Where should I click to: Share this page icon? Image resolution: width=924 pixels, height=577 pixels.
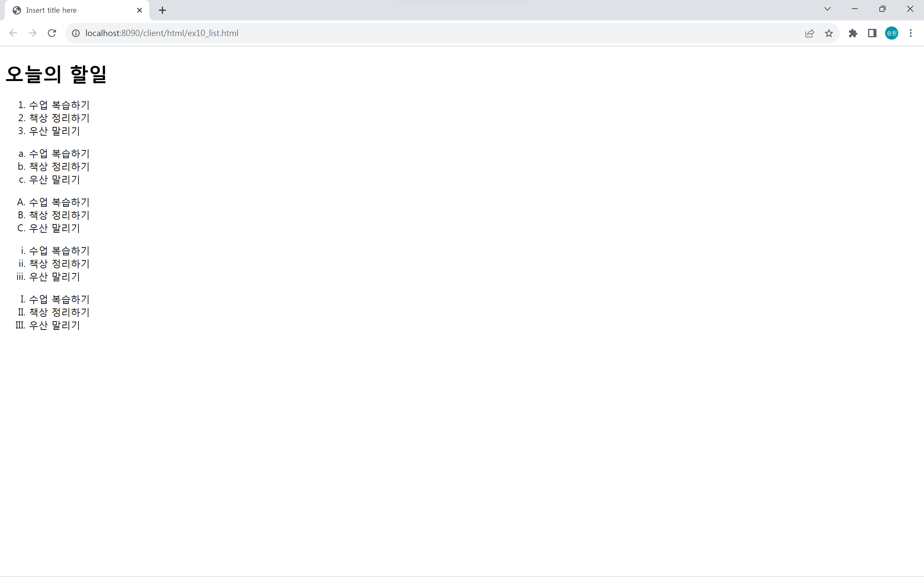pos(809,33)
